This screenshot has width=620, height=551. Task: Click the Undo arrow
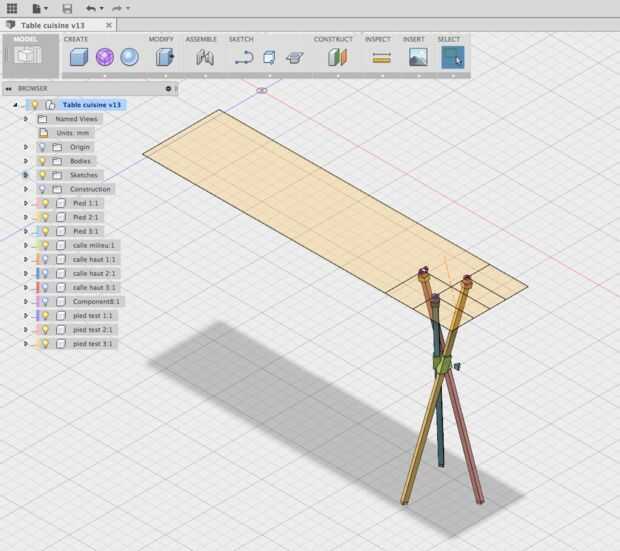pyautogui.click(x=91, y=8)
